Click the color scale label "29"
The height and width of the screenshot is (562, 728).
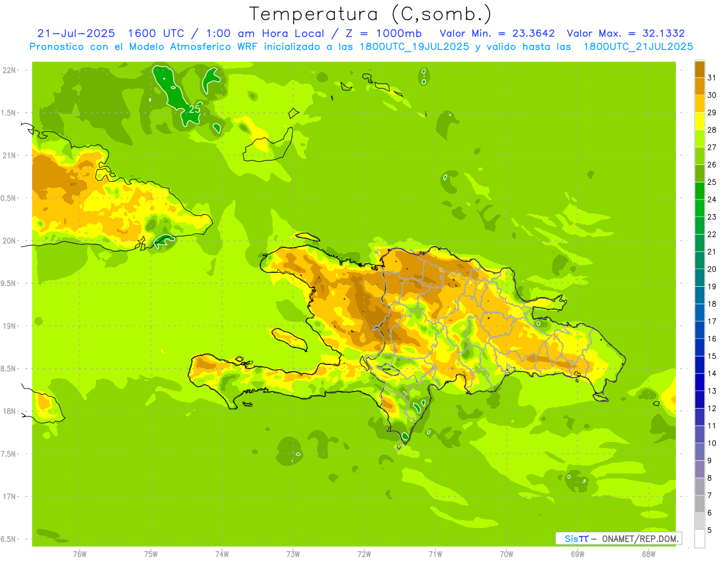pos(712,113)
